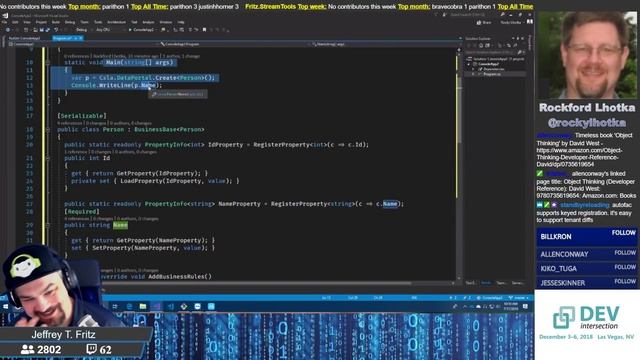Open the Test menu
The width and height of the screenshot is (640, 360).
point(134,22)
